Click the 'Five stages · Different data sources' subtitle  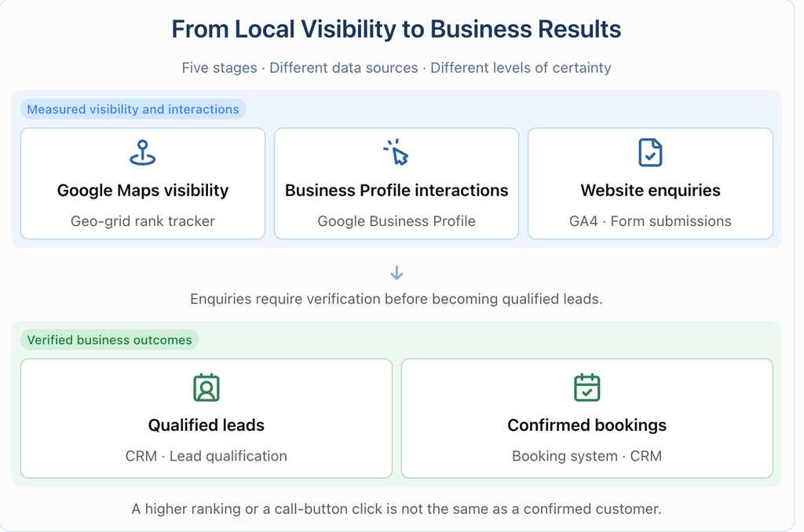(x=397, y=67)
